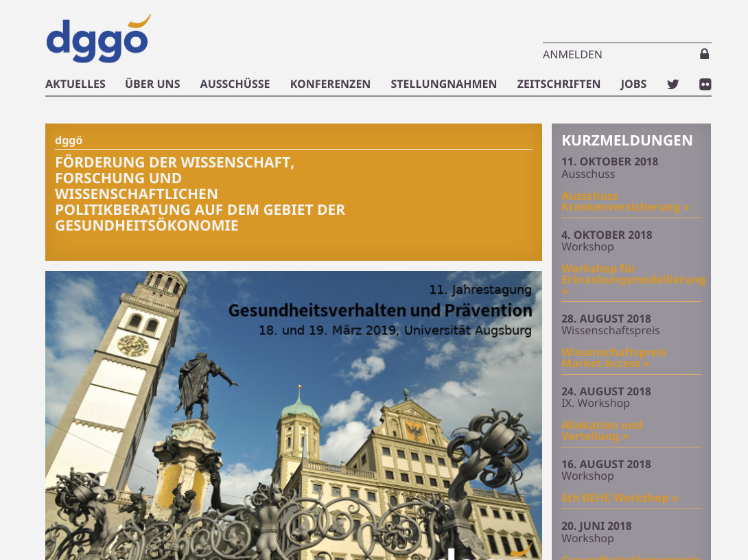Navigate to the Jobs page
Screen dimensions: 748x560
pos(633,84)
